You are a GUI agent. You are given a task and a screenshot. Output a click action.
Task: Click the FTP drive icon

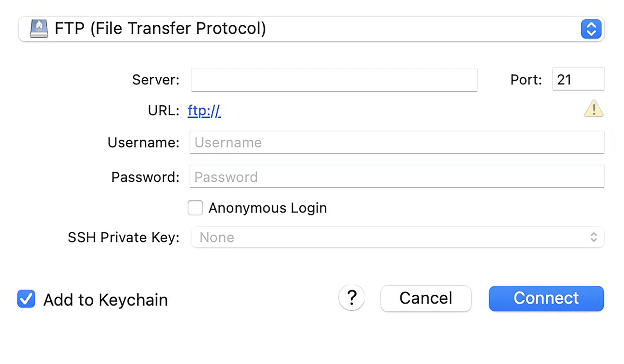(39, 29)
